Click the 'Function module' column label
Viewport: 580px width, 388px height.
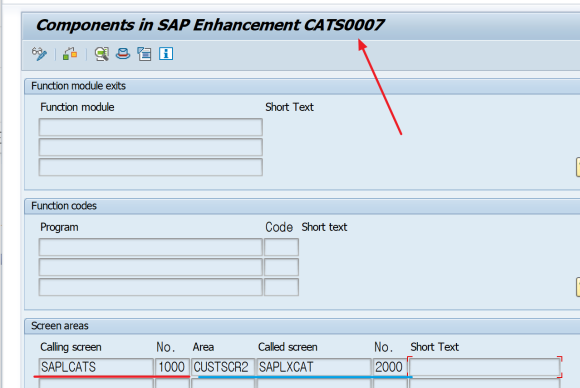(x=77, y=107)
